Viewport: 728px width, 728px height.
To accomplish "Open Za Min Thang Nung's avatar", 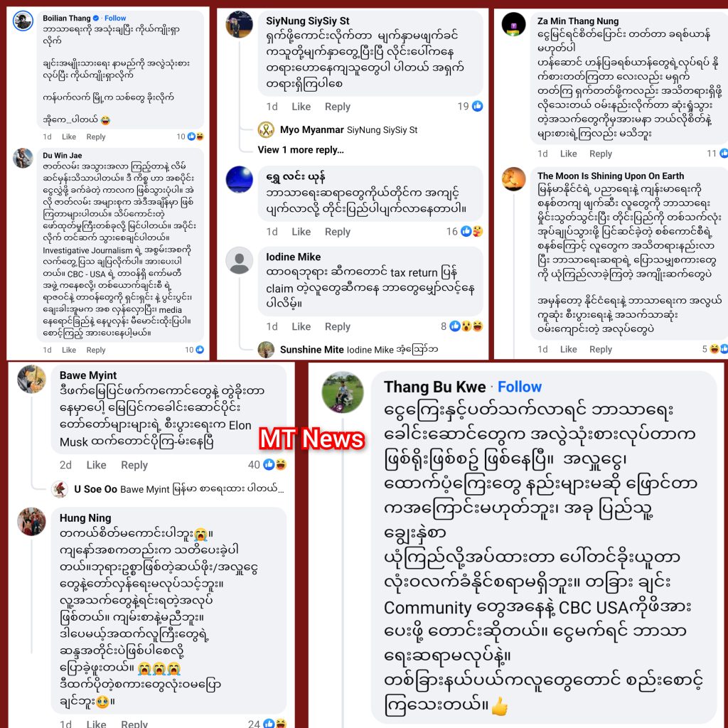I will pos(513,23).
